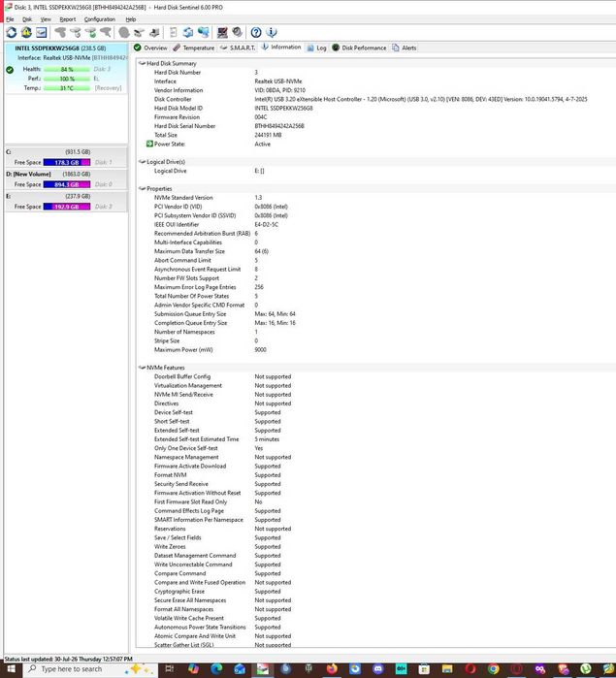Open the Disk menu

point(27,19)
